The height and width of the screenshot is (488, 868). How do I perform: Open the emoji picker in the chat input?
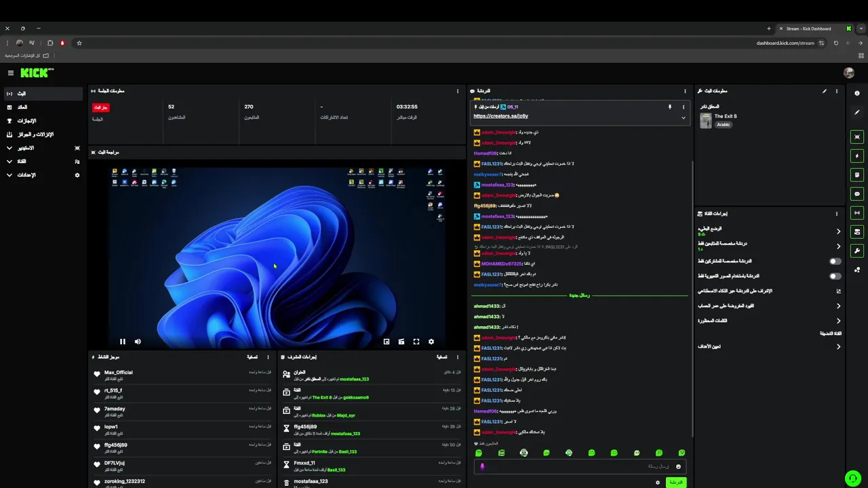click(678, 466)
